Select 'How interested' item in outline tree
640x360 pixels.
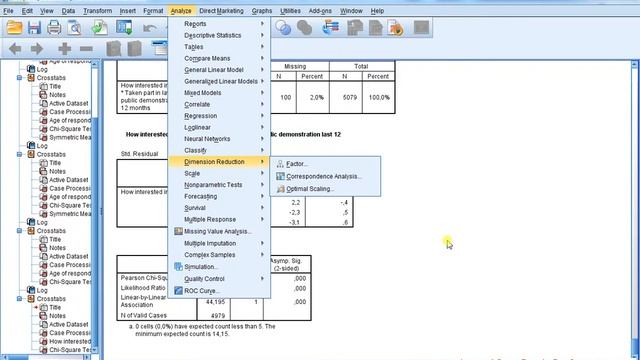[70, 341]
